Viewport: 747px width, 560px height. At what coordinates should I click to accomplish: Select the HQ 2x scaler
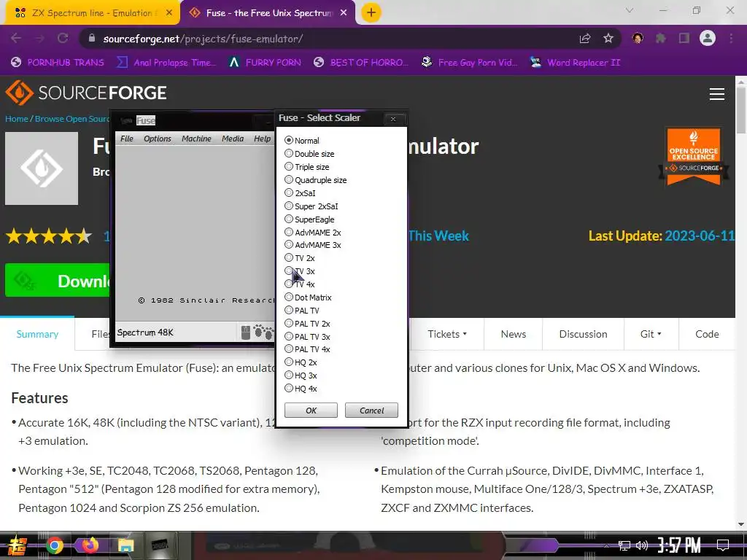[289, 362]
